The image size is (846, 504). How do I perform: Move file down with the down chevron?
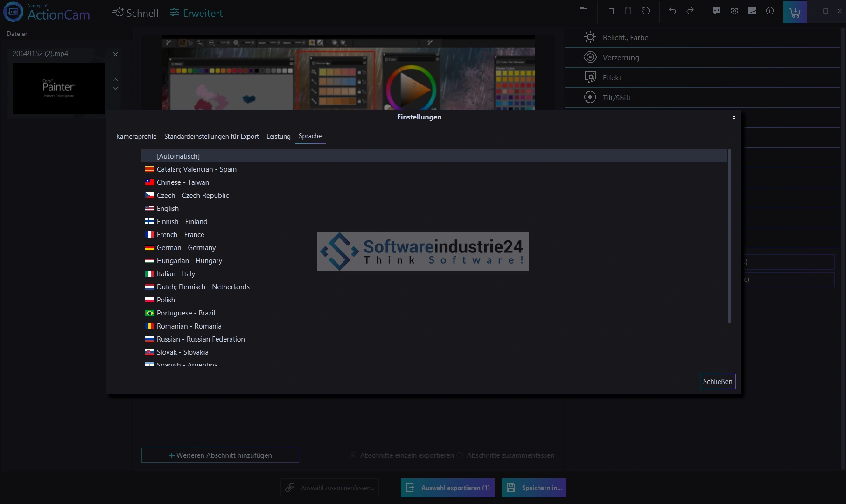tap(115, 88)
